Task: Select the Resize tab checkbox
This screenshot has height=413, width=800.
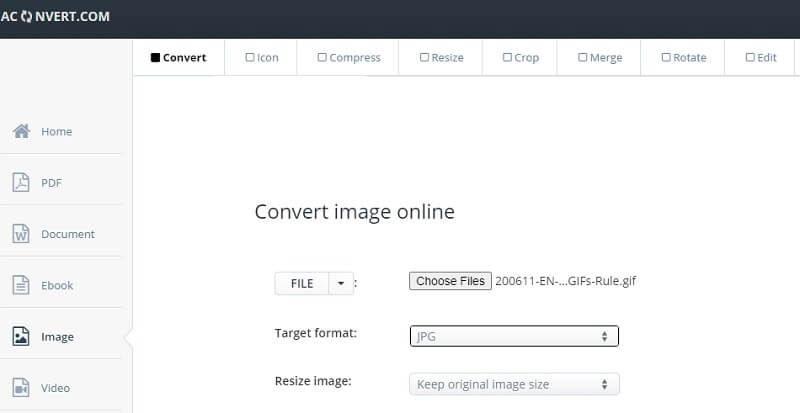Action: pyautogui.click(x=424, y=58)
